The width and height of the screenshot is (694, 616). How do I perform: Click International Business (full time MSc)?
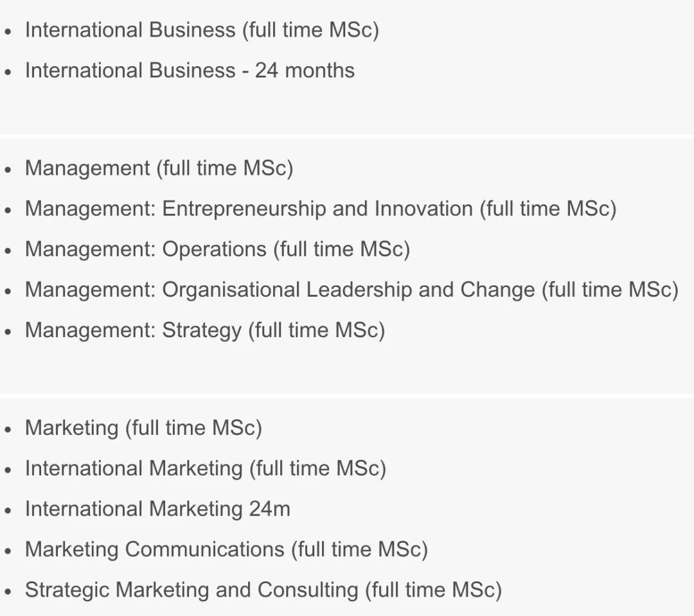click(x=202, y=30)
